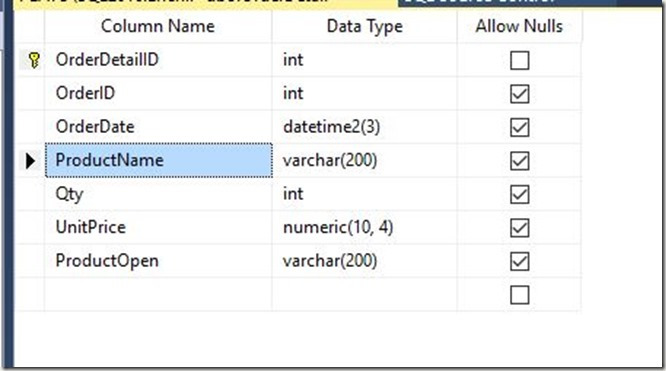The width and height of the screenshot is (666, 371).
Task: Click the int data type of OrderDetailID
Action: coord(364,60)
